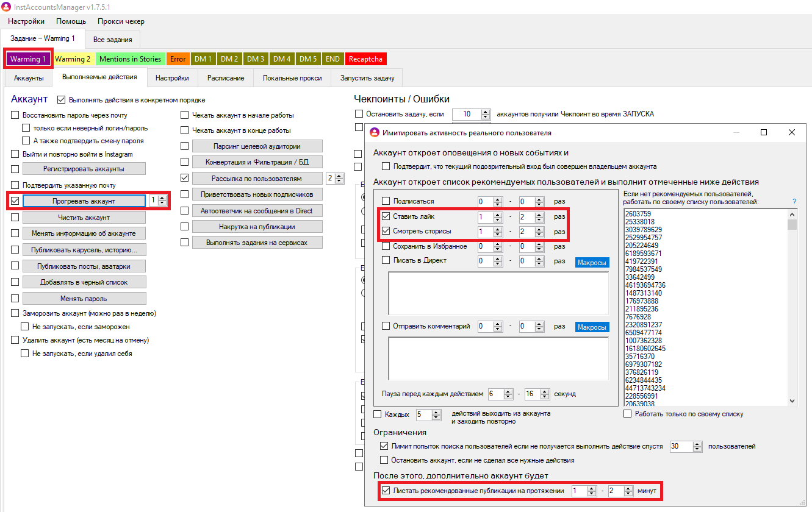The height and width of the screenshot is (512, 812).
Task: Click Парсинг целевой аудитории button
Action: coord(257,146)
